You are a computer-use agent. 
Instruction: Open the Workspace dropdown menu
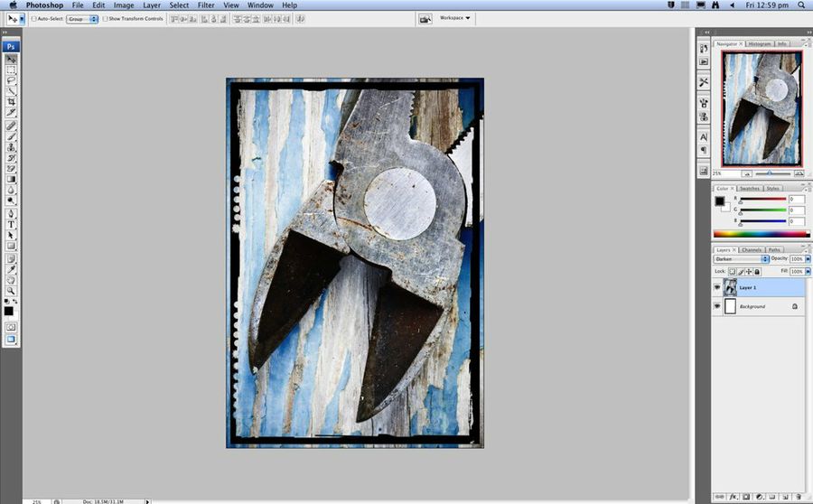click(x=454, y=18)
